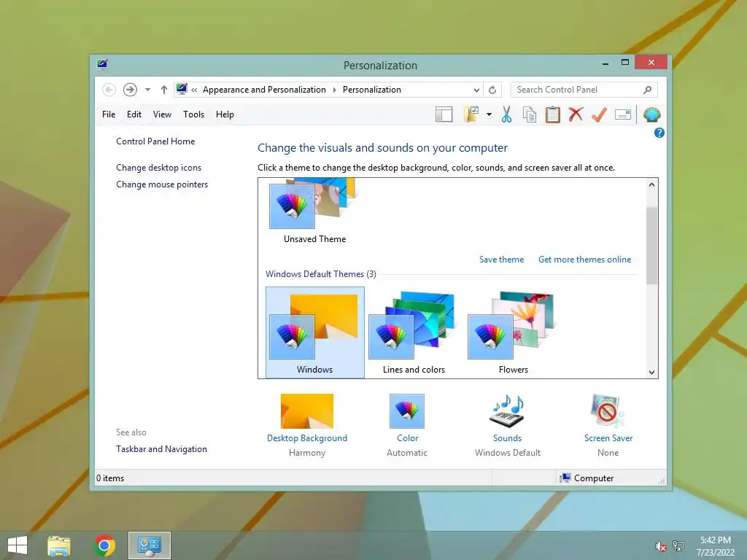The height and width of the screenshot is (560, 747).
Task: Click the Appearance and Personalization breadcrumb
Action: pyautogui.click(x=264, y=90)
